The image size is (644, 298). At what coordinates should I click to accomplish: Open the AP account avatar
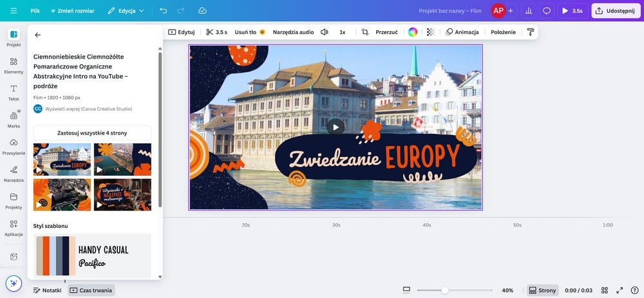pyautogui.click(x=498, y=11)
